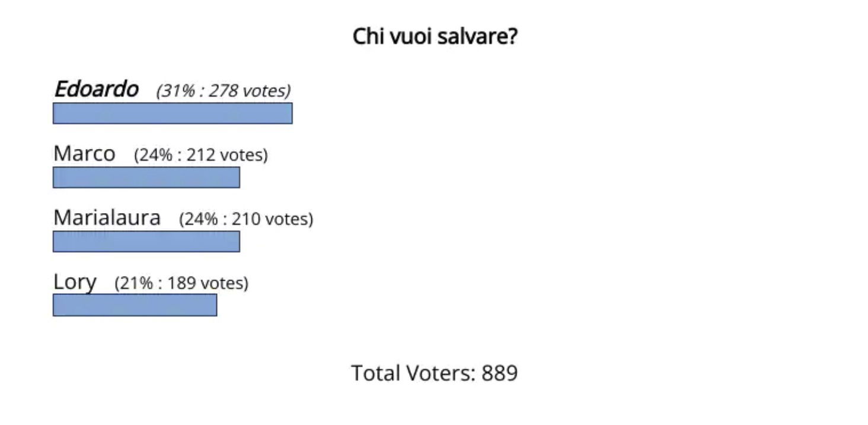Click the poll title Chi vuoi salvare?
The height and width of the screenshot is (425, 868).
tap(435, 37)
